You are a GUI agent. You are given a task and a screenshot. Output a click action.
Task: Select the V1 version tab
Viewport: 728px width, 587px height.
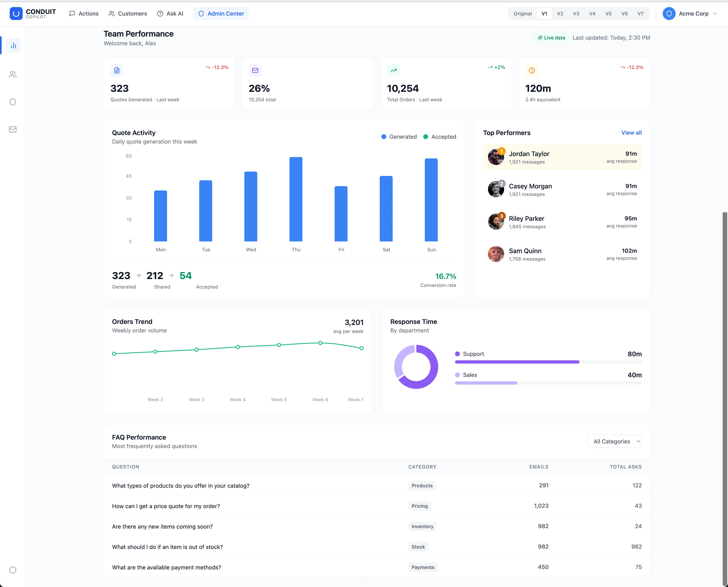(x=544, y=14)
